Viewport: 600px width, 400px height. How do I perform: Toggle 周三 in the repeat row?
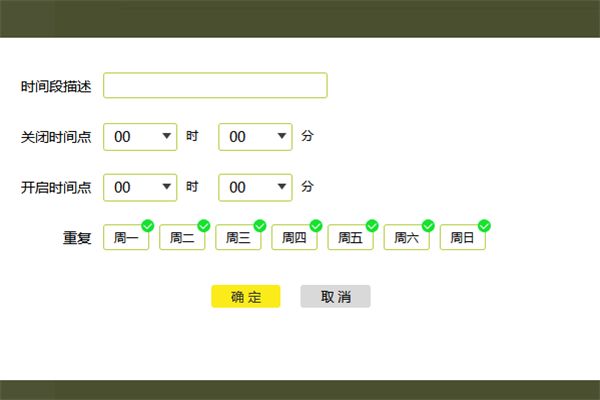point(238,238)
